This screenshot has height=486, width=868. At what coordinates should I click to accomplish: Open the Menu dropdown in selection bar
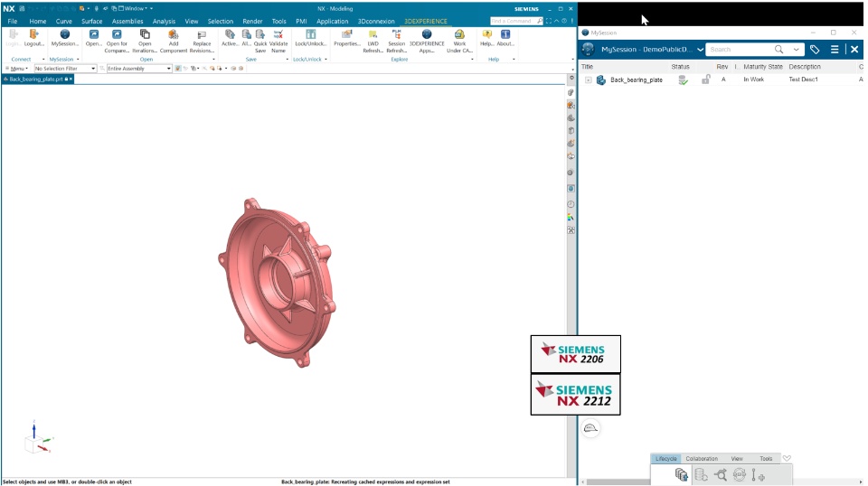[x=17, y=69]
